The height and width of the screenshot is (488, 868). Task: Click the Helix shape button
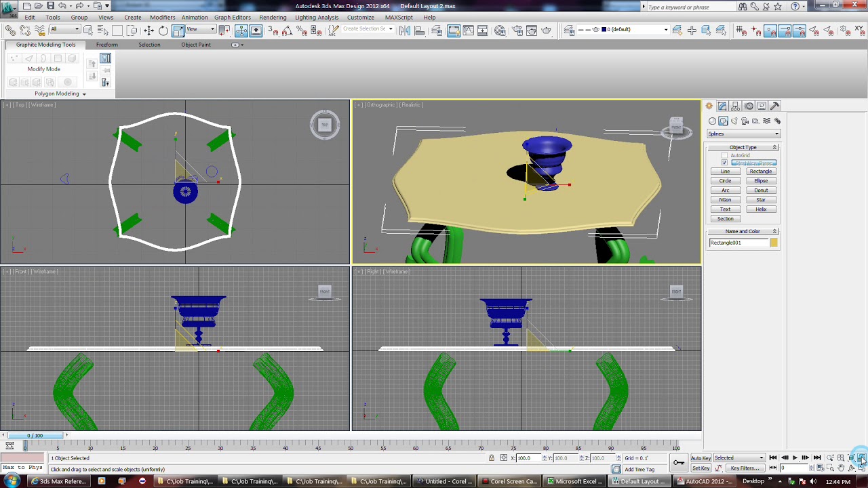[761, 209]
